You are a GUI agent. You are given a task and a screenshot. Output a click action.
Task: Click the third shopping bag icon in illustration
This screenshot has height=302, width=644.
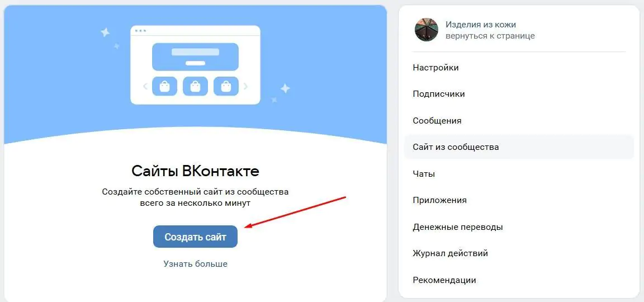pos(226,86)
